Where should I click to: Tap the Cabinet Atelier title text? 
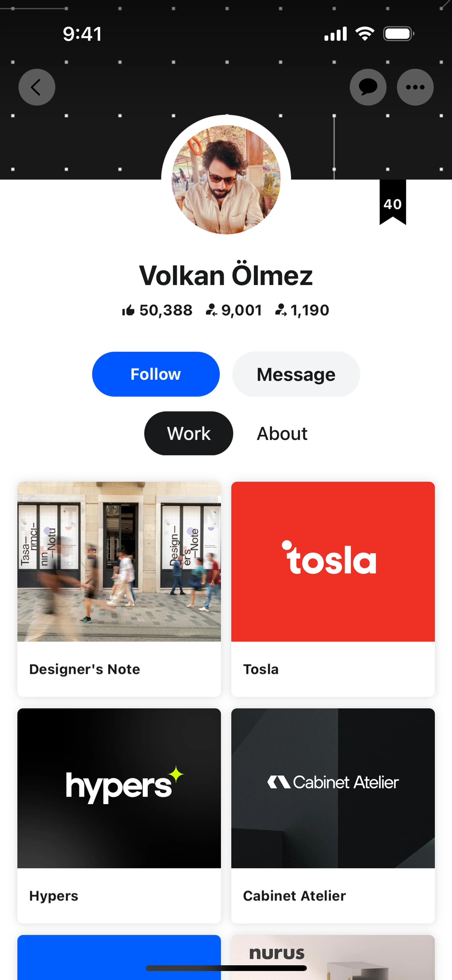295,896
